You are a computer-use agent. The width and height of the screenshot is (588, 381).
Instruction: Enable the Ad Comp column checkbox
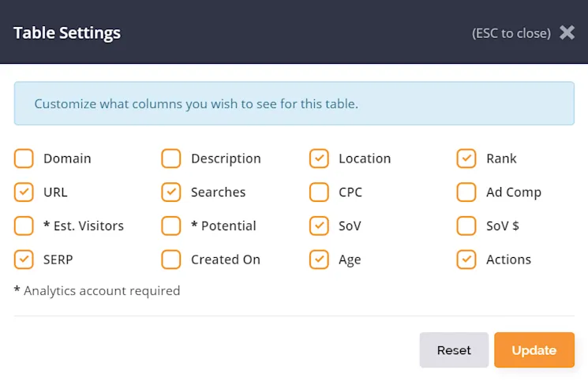click(x=466, y=192)
